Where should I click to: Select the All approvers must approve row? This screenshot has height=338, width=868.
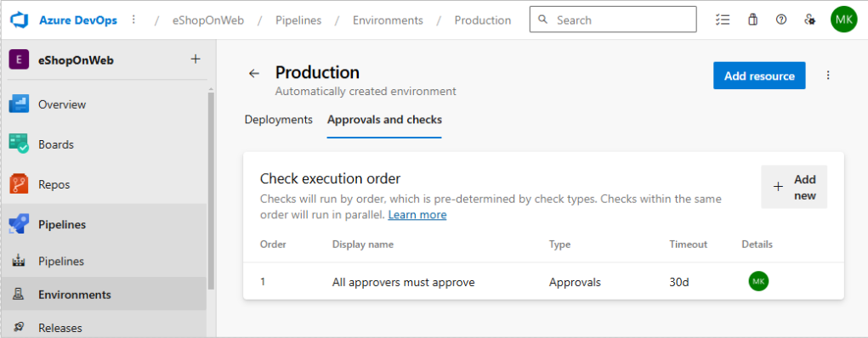tap(543, 282)
